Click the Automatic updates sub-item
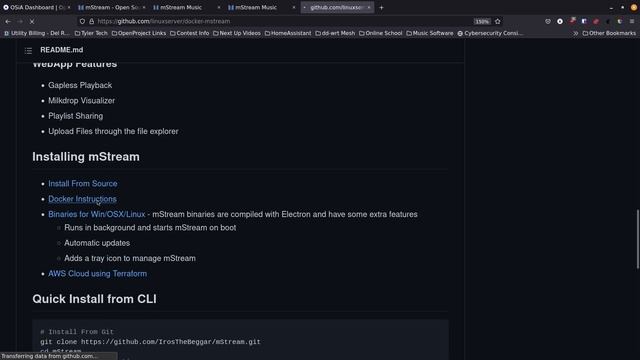 [97, 243]
